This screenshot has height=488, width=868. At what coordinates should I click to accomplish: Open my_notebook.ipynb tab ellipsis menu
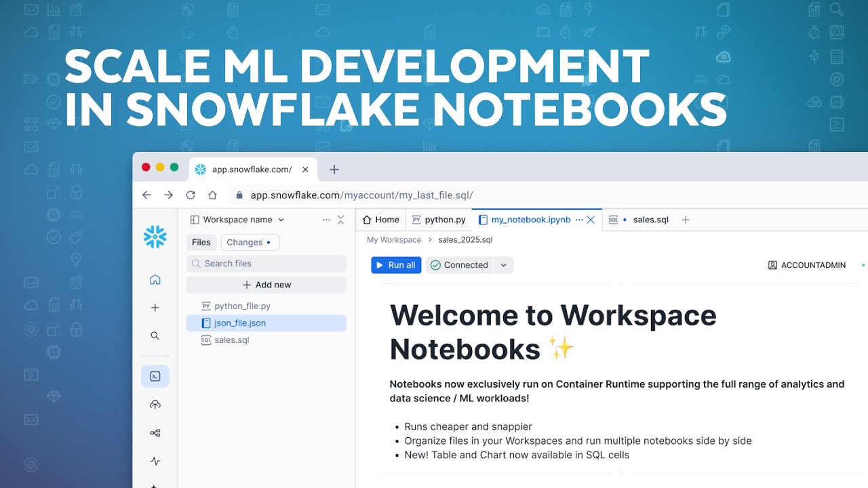[578, 220]
